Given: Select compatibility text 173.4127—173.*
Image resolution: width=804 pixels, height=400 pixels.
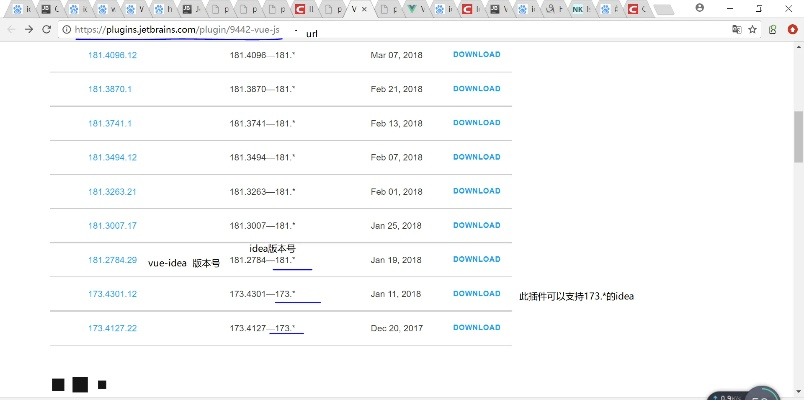Looking at the screenshot, I should 263,328.
